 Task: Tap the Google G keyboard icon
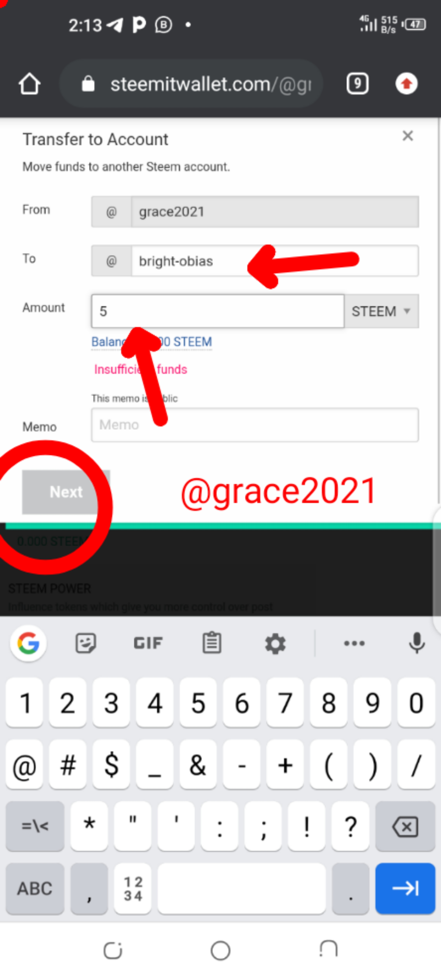(x=28, y=643)
